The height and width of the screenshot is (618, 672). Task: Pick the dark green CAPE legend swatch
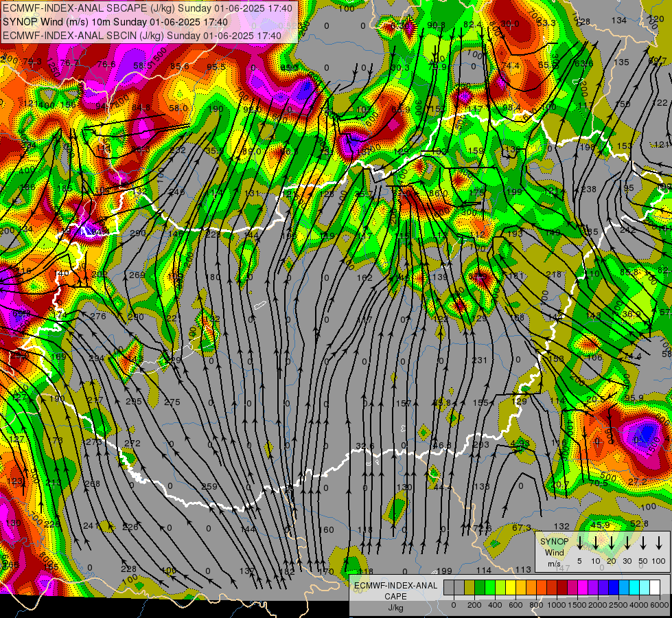pos(480,588)
